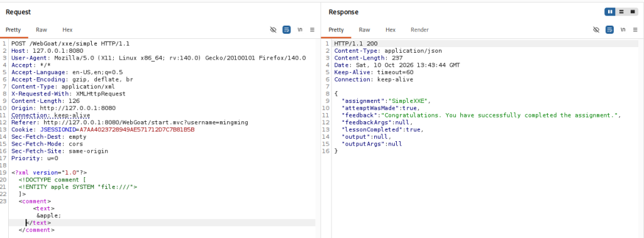Open the Response Hex tab
644x238 pixels.
click(x=391, y=30)
